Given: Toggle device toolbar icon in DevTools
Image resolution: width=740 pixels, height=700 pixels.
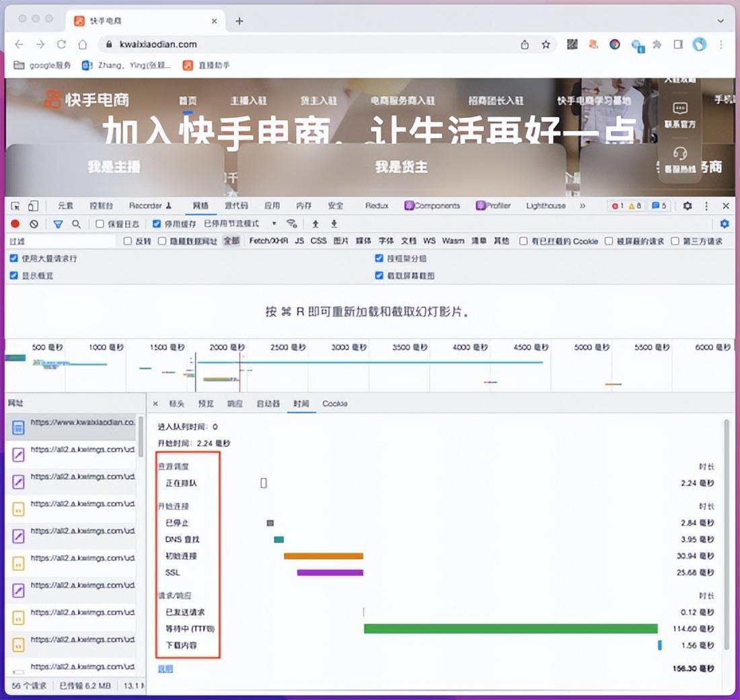Looking at the screenshot, I should pyautogui.click(x=33, y=206).
